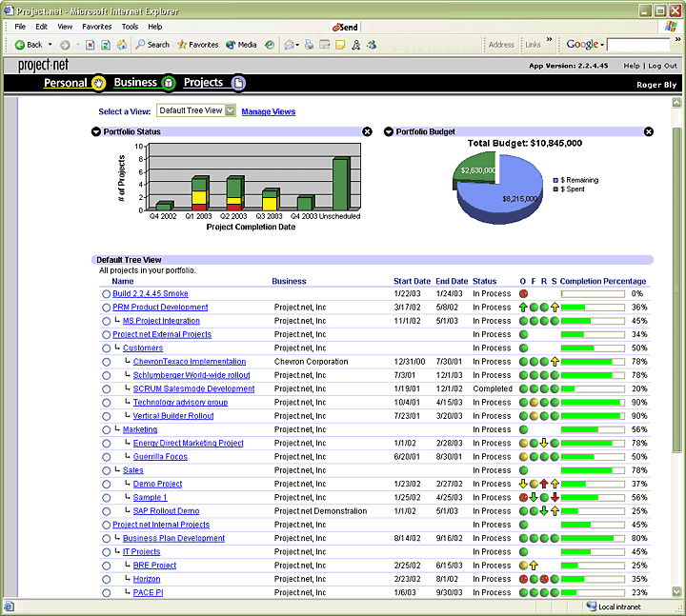
Task: Click the Home icon in toolbar
Action: [122, 45]
